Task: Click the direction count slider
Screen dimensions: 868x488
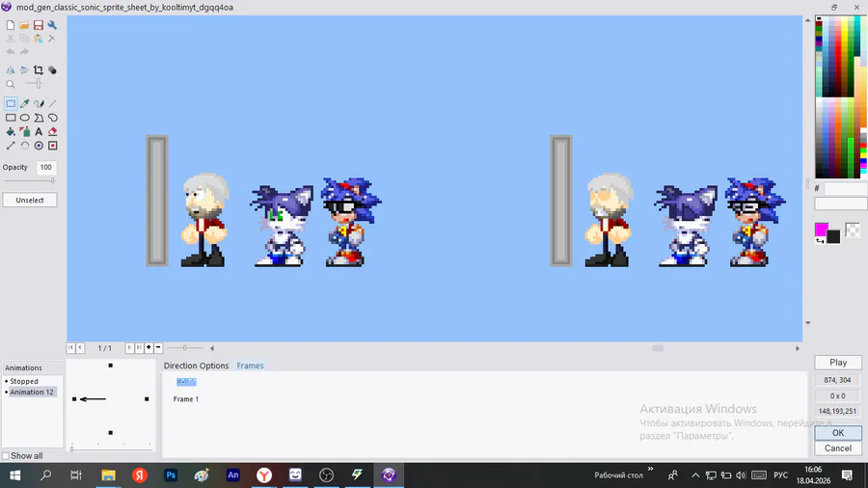Action: (x=111, y=448)
